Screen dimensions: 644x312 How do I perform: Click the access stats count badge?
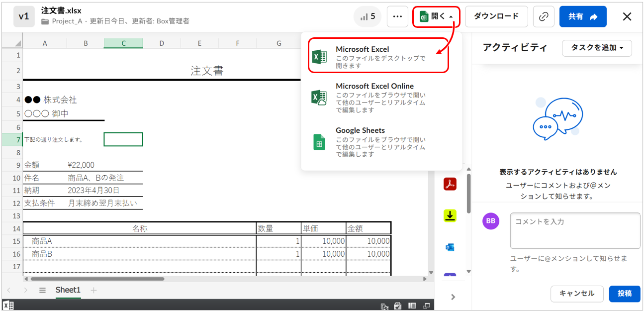368,16
